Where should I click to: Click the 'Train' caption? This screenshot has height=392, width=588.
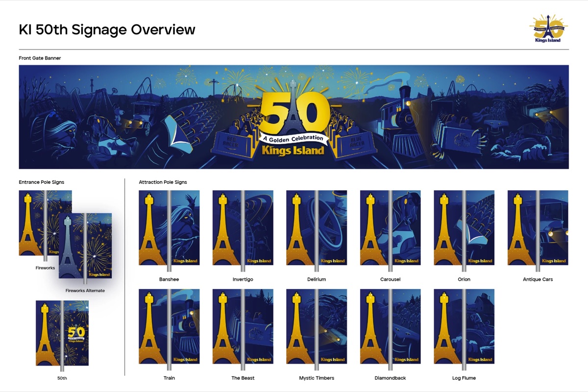[169, 378]
